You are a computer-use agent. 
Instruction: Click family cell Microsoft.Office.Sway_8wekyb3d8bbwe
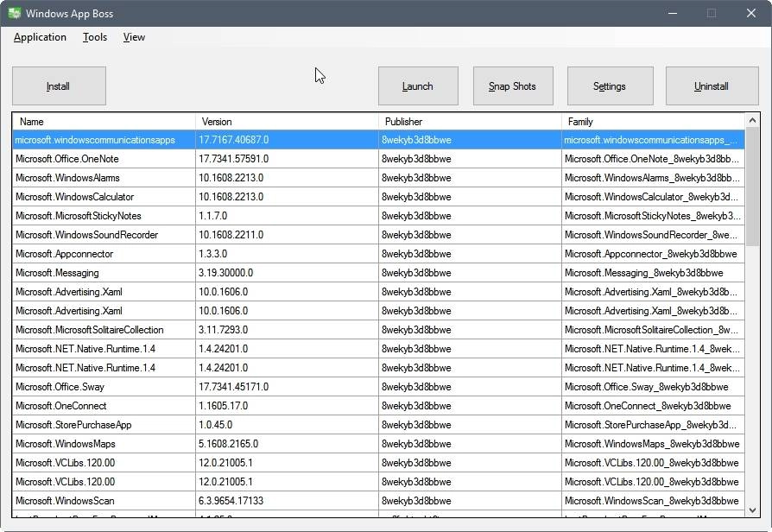(x=654, y=387)
